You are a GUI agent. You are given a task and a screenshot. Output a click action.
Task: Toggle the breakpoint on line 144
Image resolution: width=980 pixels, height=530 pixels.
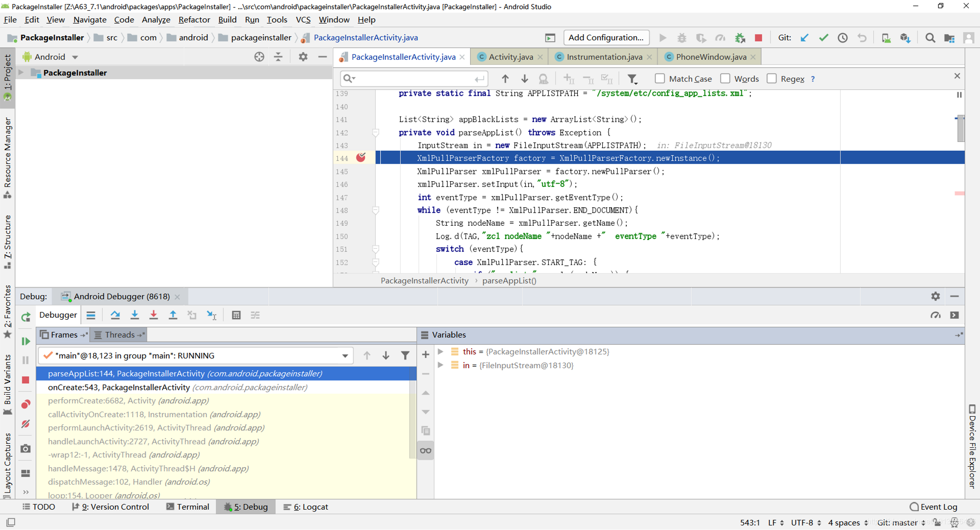point(361,158)
